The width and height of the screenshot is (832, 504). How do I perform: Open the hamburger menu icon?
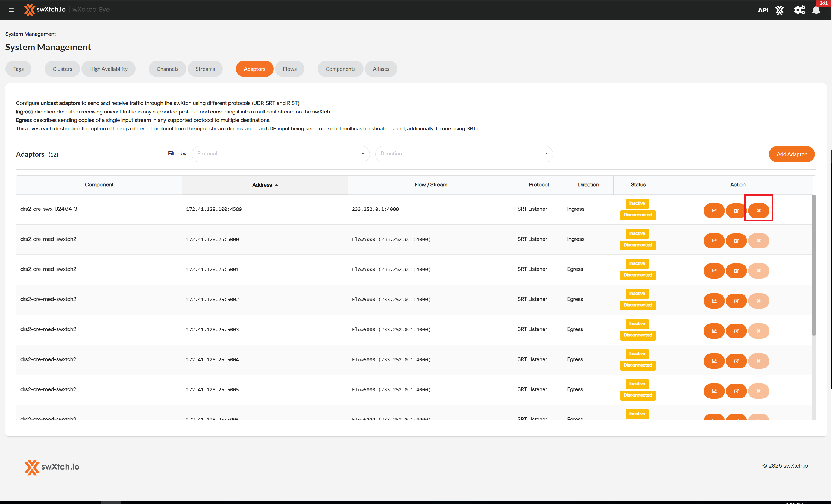pyautogui.click(x=11, y=10)
